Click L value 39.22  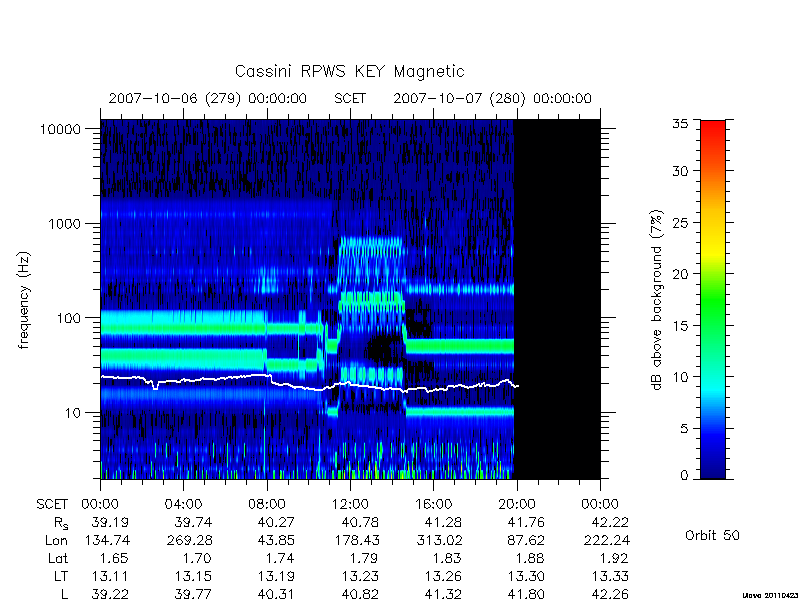point(110,594)
